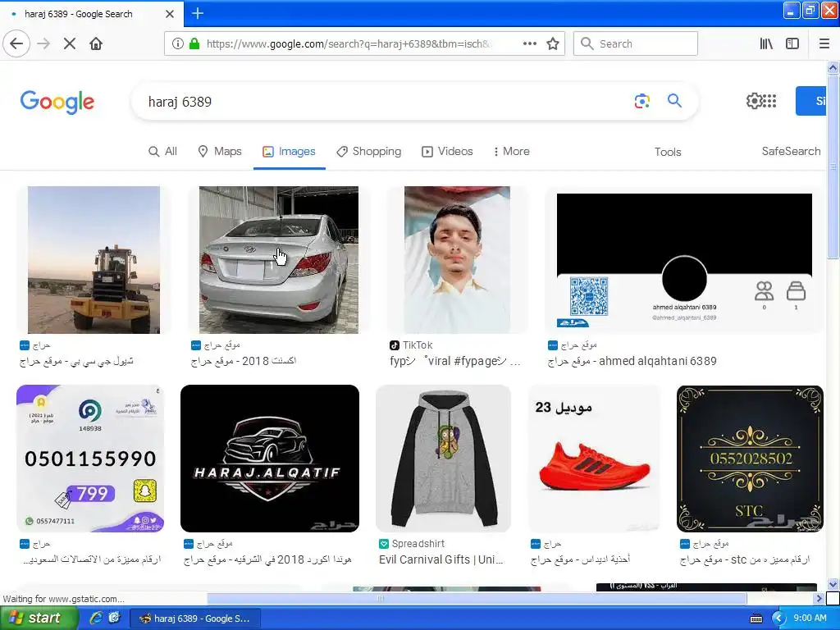Select haraj 6389 Firefox taskbar button
This screenshot has width=840, height=630.
pos(195,619)
